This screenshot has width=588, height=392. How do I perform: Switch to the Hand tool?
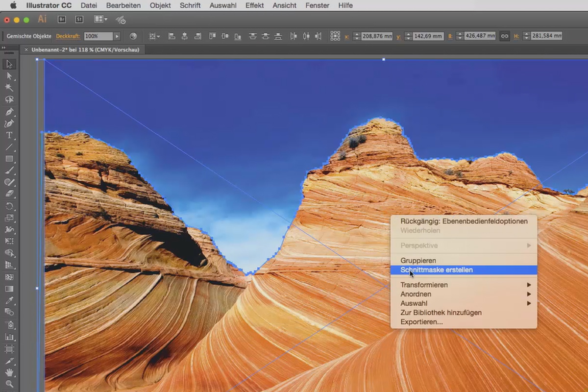[9, 372]
